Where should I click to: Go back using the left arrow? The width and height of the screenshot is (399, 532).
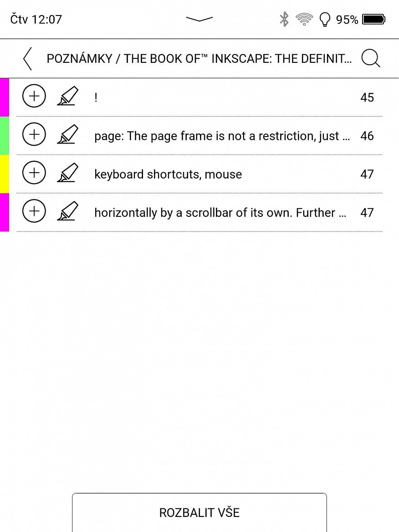point(28,59)
